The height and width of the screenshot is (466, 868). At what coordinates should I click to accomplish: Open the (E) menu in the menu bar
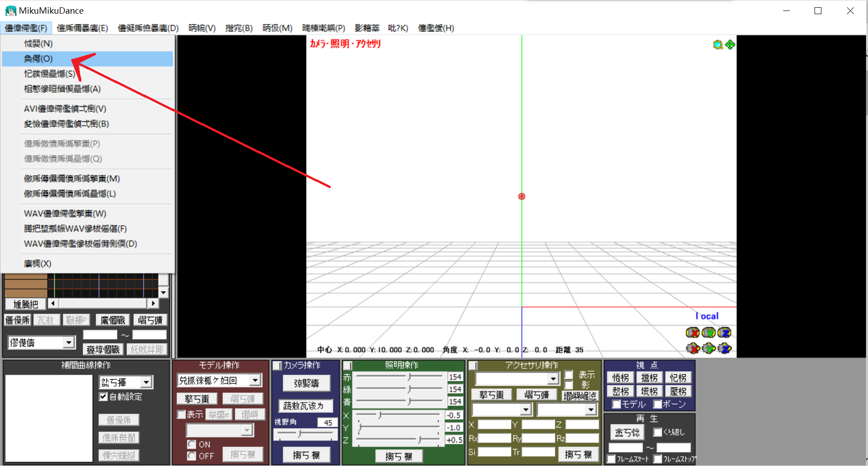(x=82, y=28)
